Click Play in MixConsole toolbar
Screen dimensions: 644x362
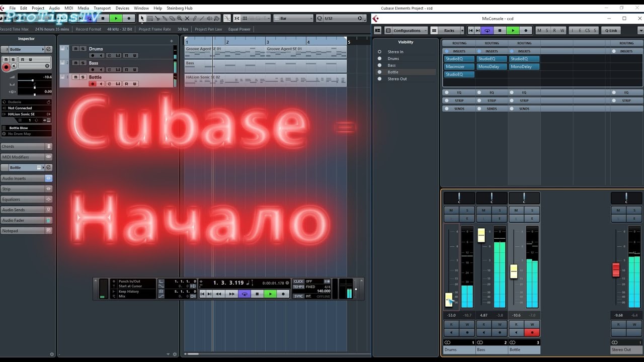point(513,31)
